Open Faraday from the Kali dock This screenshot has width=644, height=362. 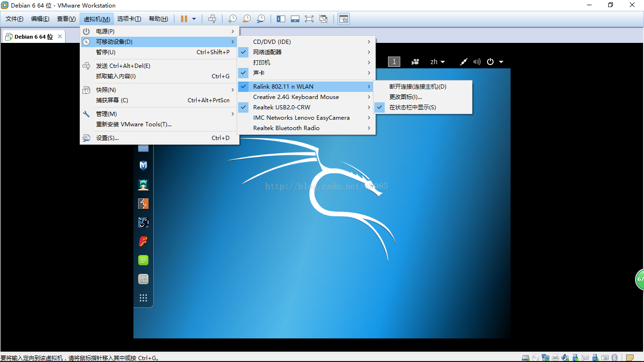143,241
